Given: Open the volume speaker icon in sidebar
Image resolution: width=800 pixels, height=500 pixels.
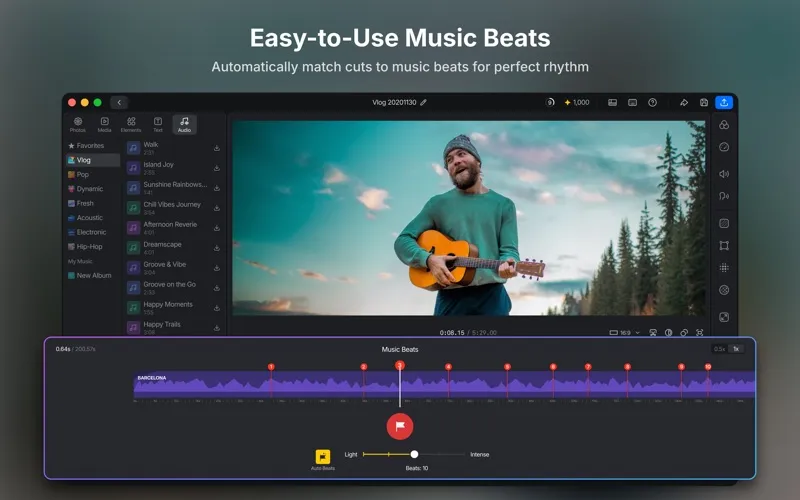Looking at the screenshot, I should pos(724,174).
